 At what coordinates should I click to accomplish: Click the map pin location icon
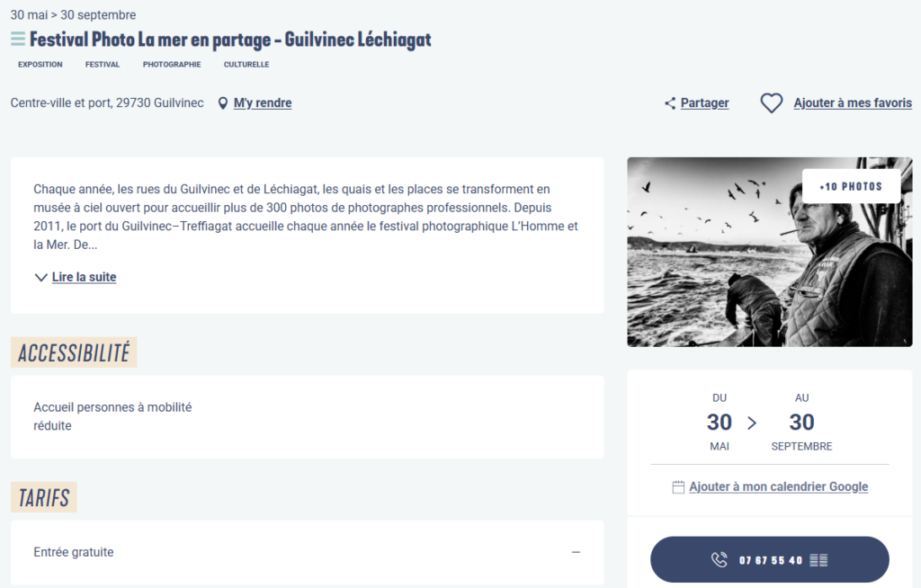click(223, 103)
